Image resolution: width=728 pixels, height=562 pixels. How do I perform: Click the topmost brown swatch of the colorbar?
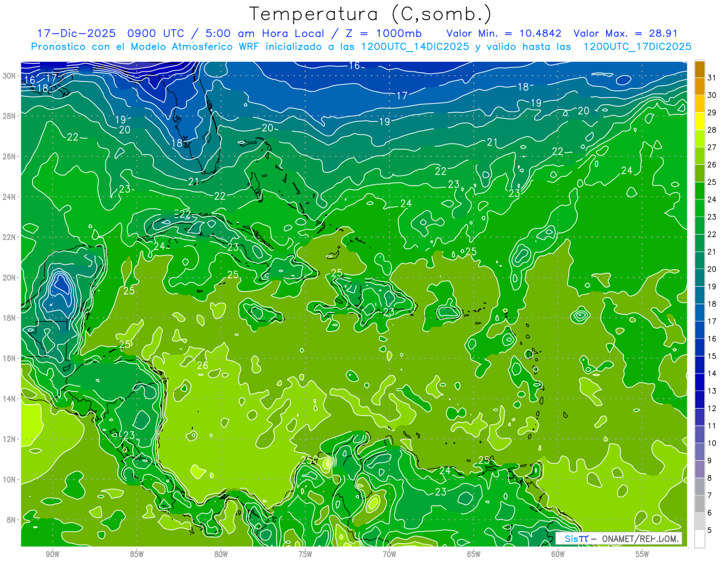coord(699,69)
